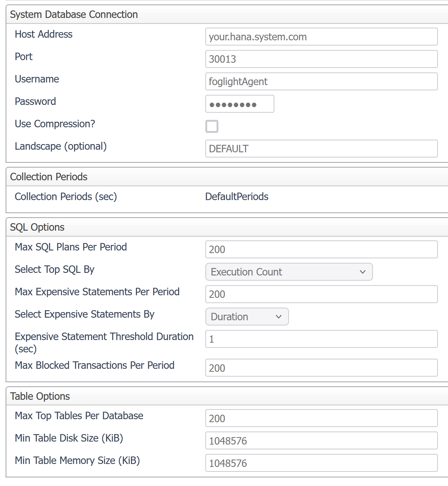
Task: Click the Collection Periods section header
Action: pyautogui.click(x=49, y=177)
